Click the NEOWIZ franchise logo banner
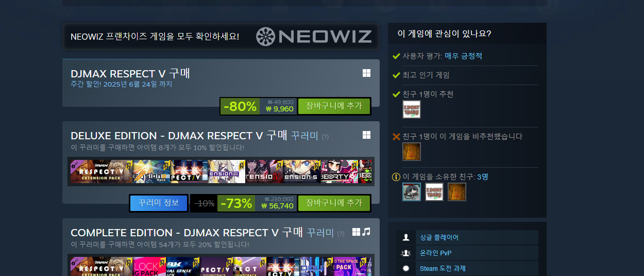This screenshot has height=276, width=644. pos(221,37)
